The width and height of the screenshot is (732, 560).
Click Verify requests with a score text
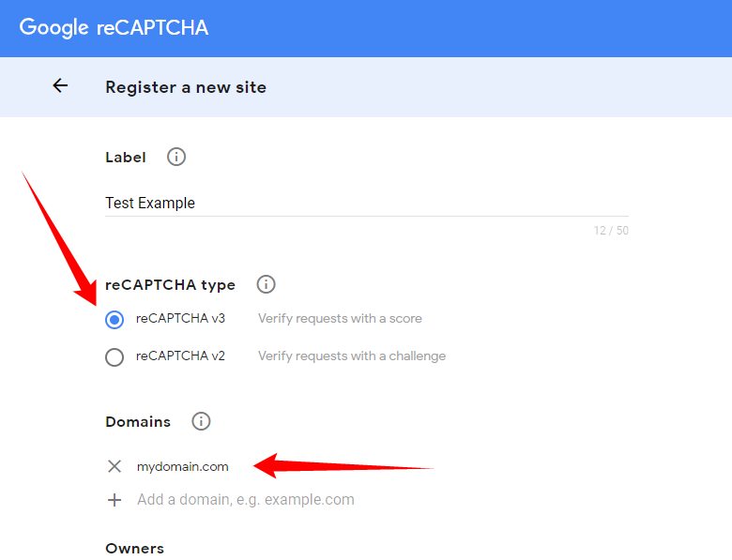tap(340, 319)
